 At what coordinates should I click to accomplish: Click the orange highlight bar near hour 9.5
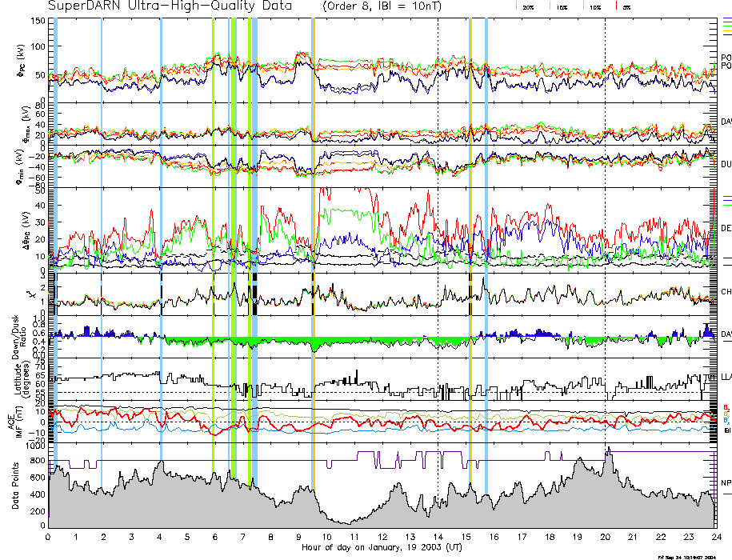(x=314, y=252)
